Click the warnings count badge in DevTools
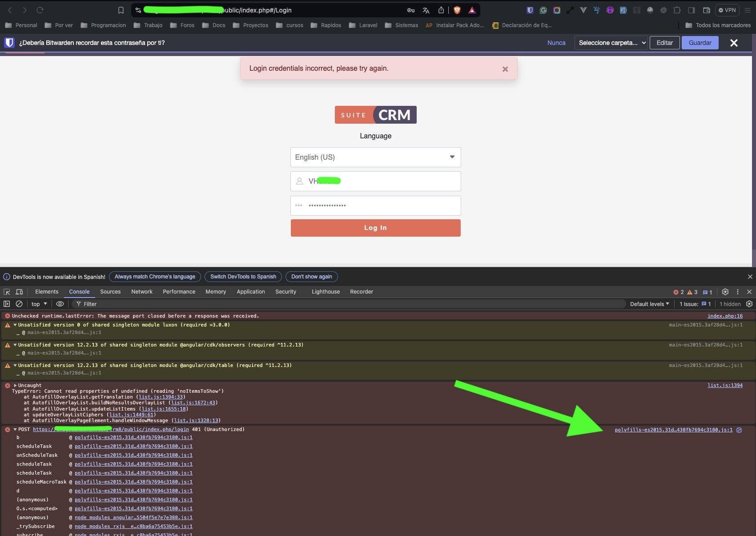 pos(692,292)
